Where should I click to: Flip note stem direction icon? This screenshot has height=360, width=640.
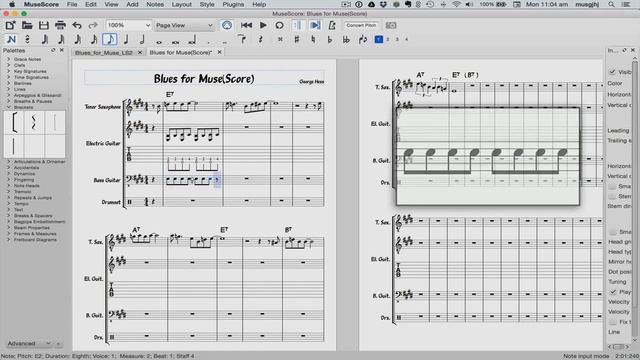362,40
